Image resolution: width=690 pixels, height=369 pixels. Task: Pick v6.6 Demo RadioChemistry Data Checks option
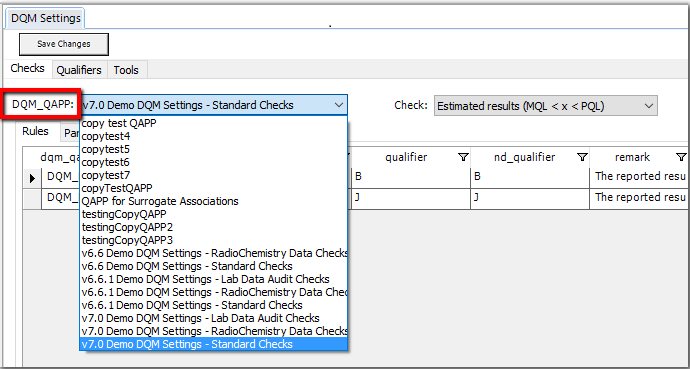pyautogui.click(x=213, y=253)
